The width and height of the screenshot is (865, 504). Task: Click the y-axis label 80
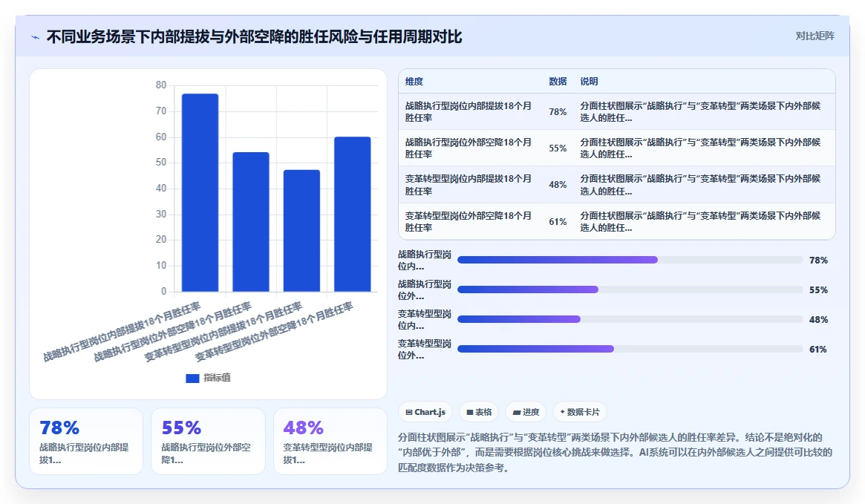pyautogui.click(x=160, y=85)
